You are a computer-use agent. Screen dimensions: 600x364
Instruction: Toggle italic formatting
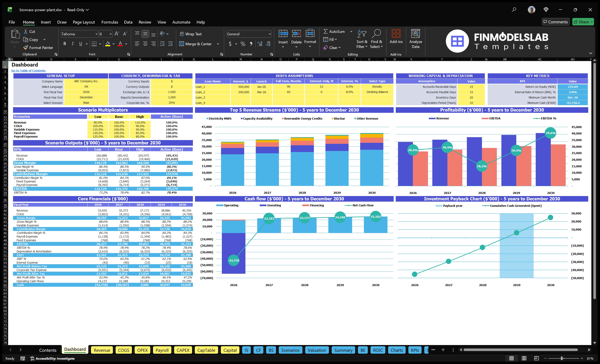click(x=72, y=44)
